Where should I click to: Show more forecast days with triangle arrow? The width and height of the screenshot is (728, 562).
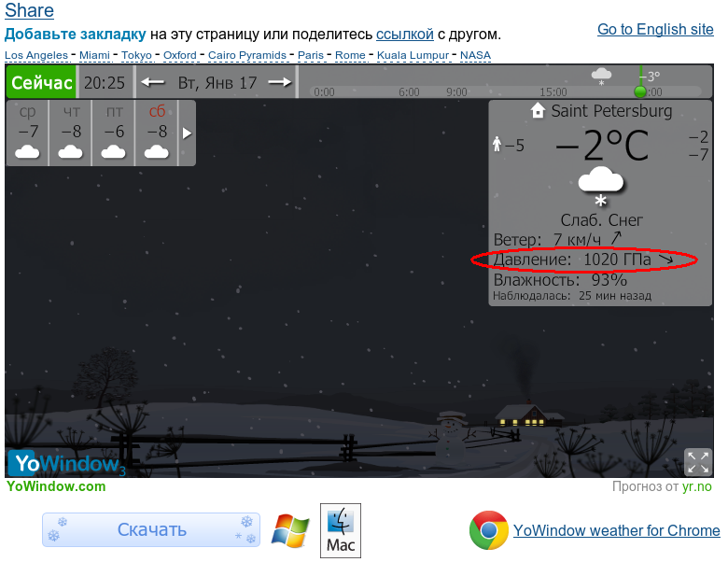(187, 133)
